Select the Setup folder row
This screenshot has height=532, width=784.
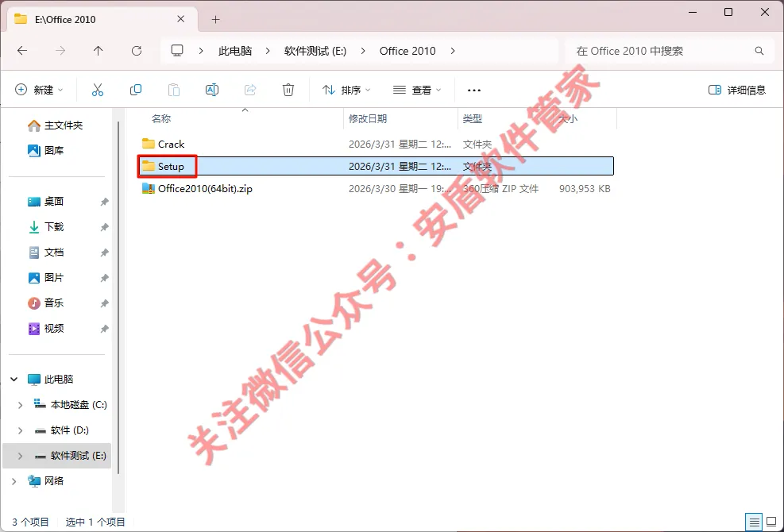click(x=376, y=166)
